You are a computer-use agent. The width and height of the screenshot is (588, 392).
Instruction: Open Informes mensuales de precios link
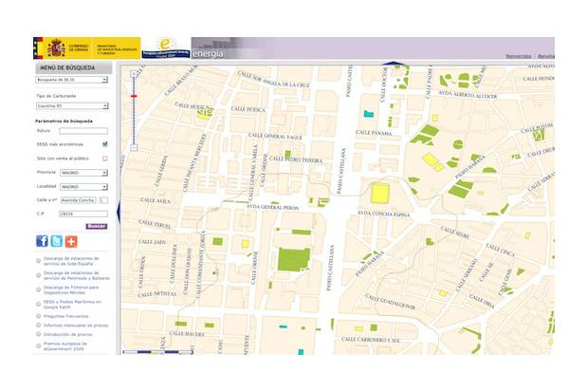click(76, 326)
